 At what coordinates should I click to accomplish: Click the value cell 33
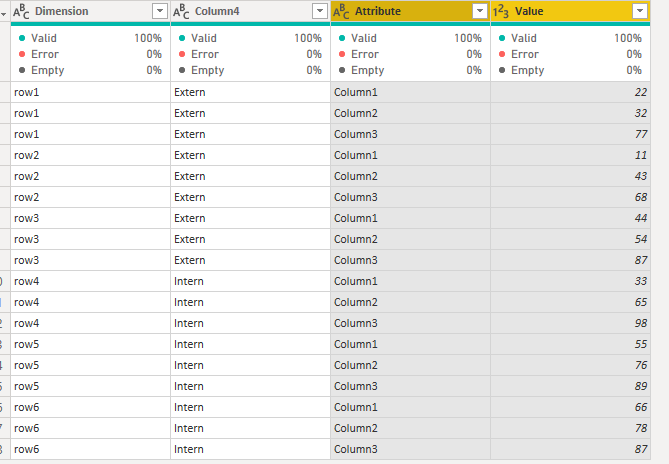pos(570,281)
